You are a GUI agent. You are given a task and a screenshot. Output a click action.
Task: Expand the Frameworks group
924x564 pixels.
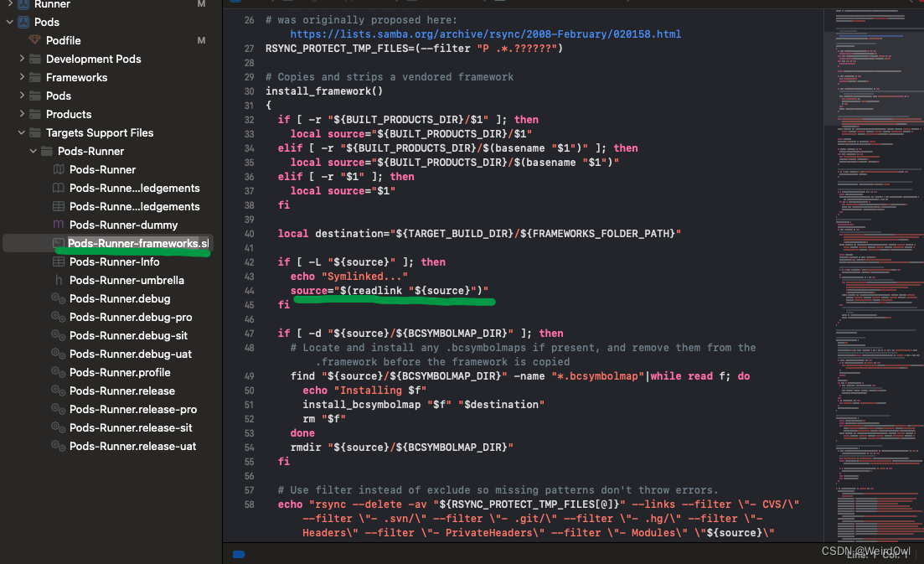point(21,77)
